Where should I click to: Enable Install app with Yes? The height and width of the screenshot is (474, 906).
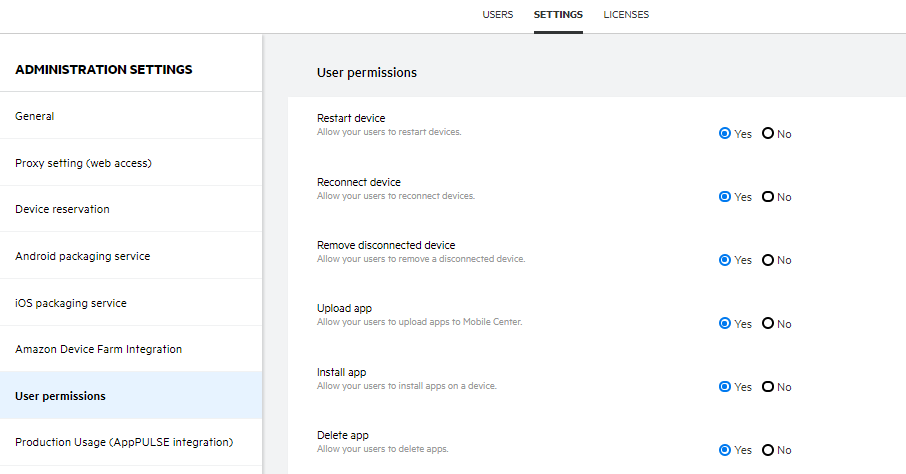point(725,387)
